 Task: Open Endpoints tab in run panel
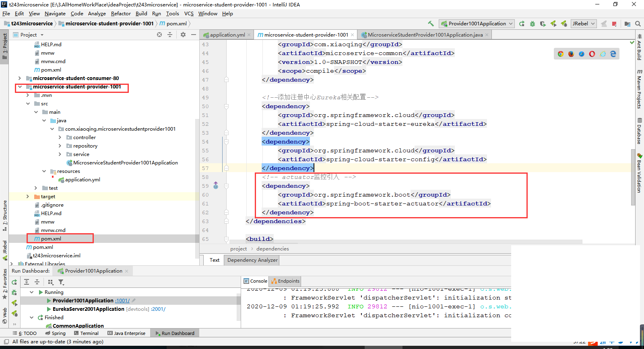tap(285, 281)
